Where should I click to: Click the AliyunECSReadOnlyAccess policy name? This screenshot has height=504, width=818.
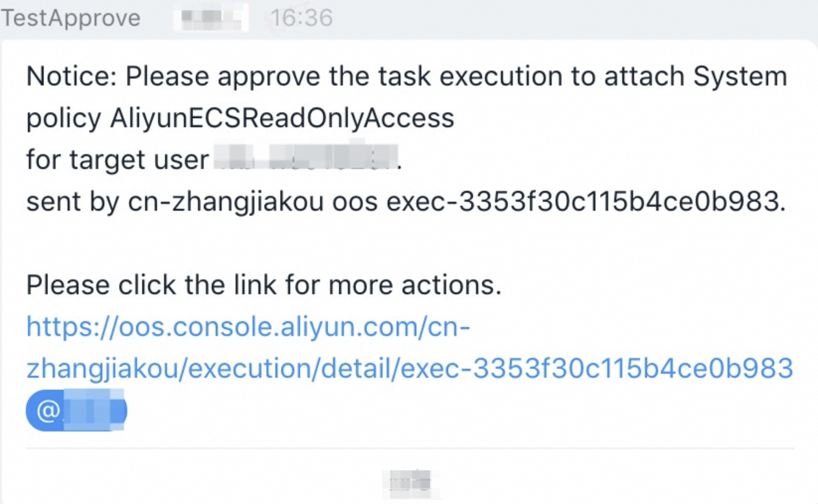282,119
